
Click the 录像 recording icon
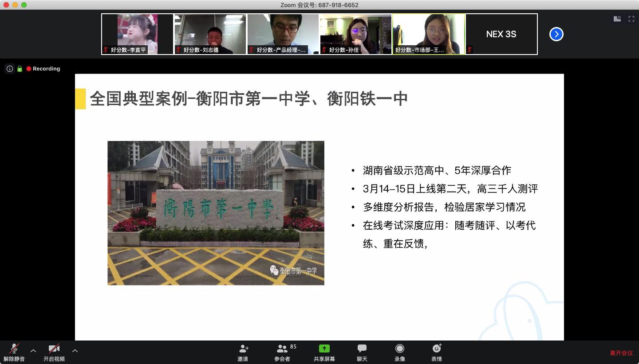tap(399, 352)
